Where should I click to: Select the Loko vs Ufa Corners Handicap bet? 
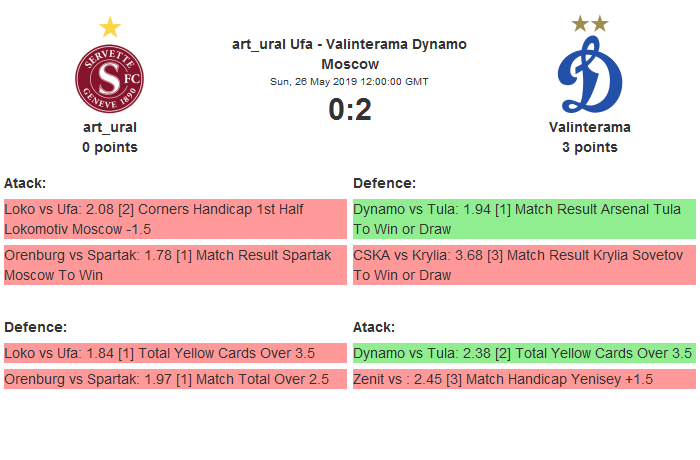tap(175, 219)
